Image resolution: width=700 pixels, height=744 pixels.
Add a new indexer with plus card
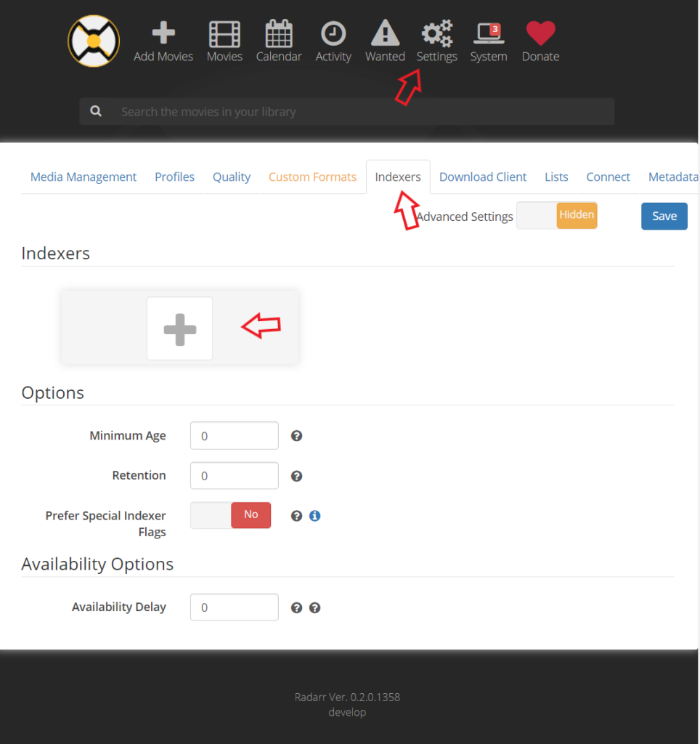coord(180,328)
